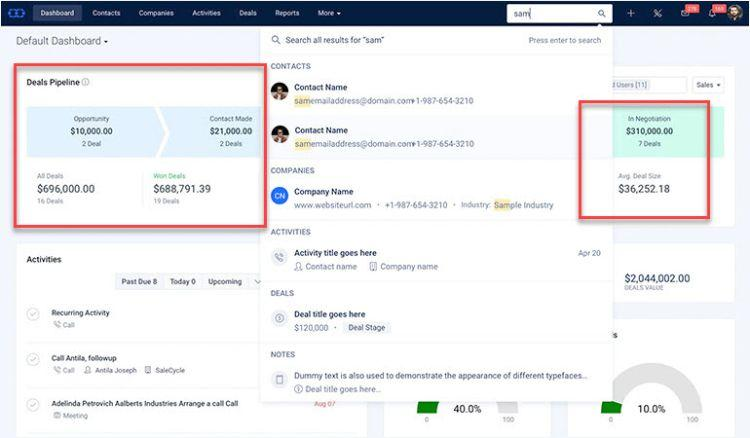
Task: Click SaleCycle company name
Action: click(170, 370)
